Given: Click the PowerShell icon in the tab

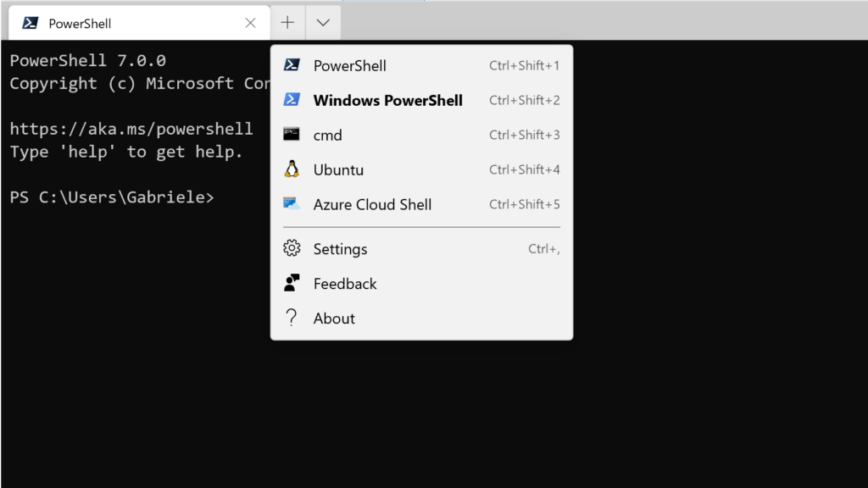Looking at the screenshot, I should [31, 23].
